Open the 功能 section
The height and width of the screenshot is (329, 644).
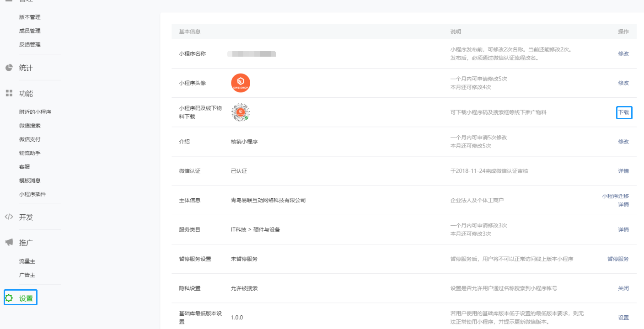coord(26,93)
